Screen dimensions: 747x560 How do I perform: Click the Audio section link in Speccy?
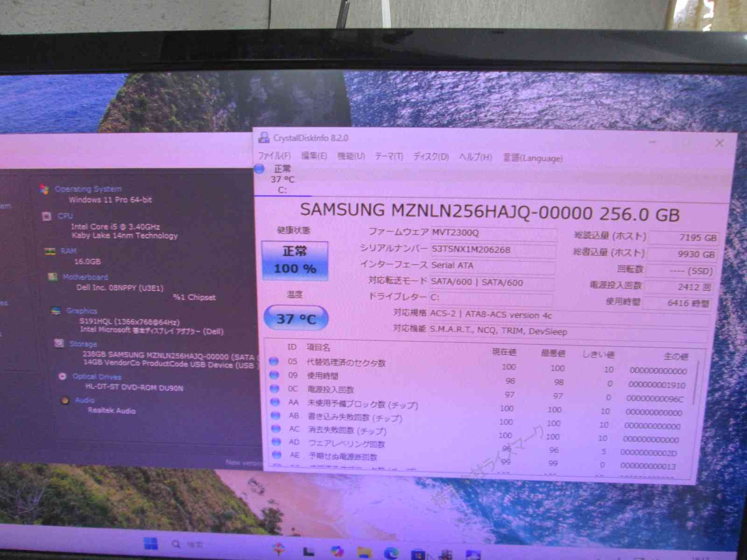[85, 400]
